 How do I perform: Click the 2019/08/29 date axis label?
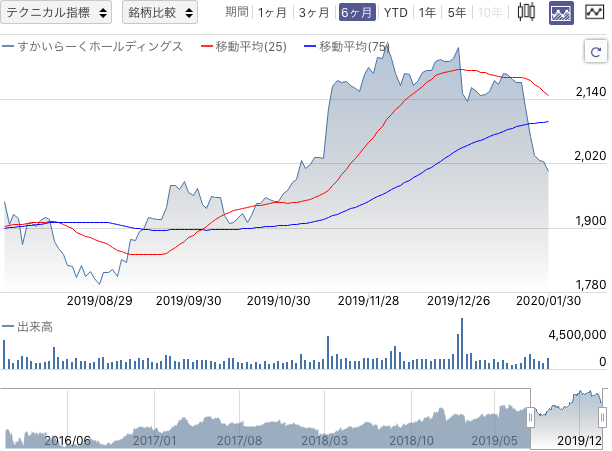pos(100,301)
